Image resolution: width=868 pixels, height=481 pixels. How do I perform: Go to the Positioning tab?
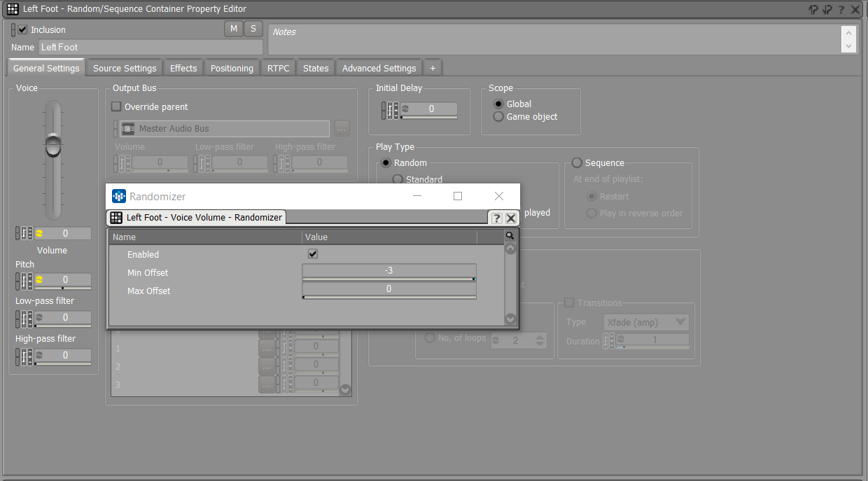[232, 68]
